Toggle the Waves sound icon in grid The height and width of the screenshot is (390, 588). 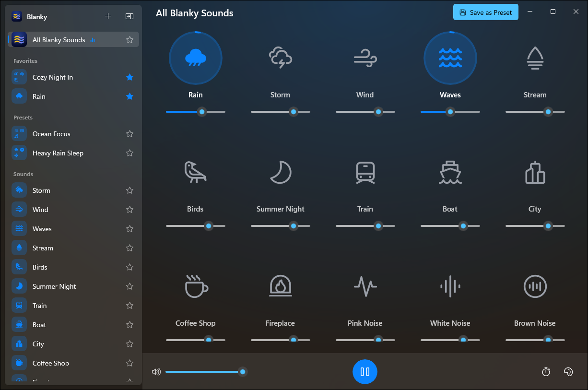450,58
